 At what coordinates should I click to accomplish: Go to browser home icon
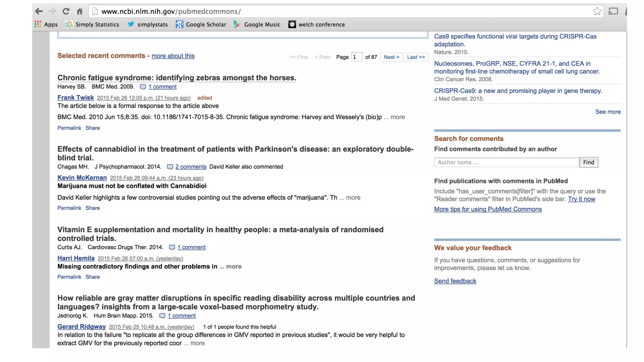click(x=80, y=12)
